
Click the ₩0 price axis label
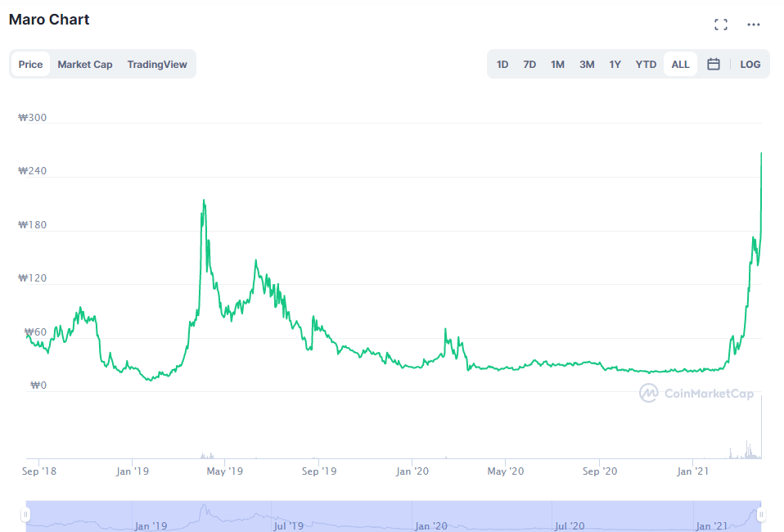(38, 385)
